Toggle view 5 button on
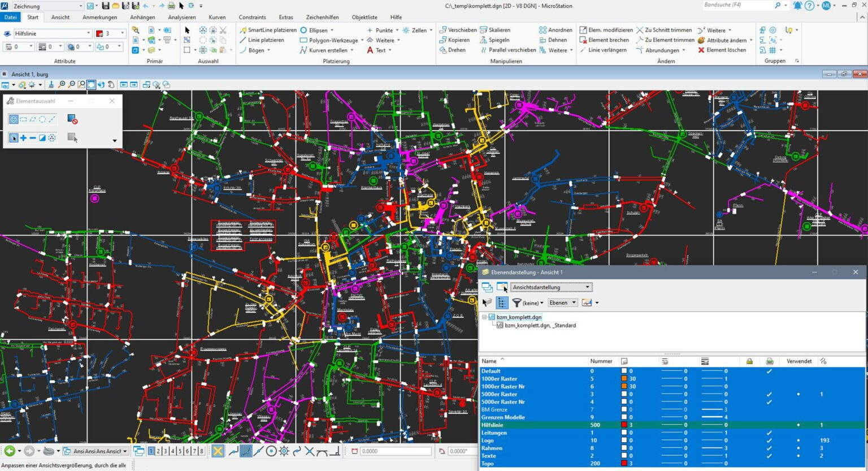Viewport: 868px width, 471px height. click(x=180, y=451)
